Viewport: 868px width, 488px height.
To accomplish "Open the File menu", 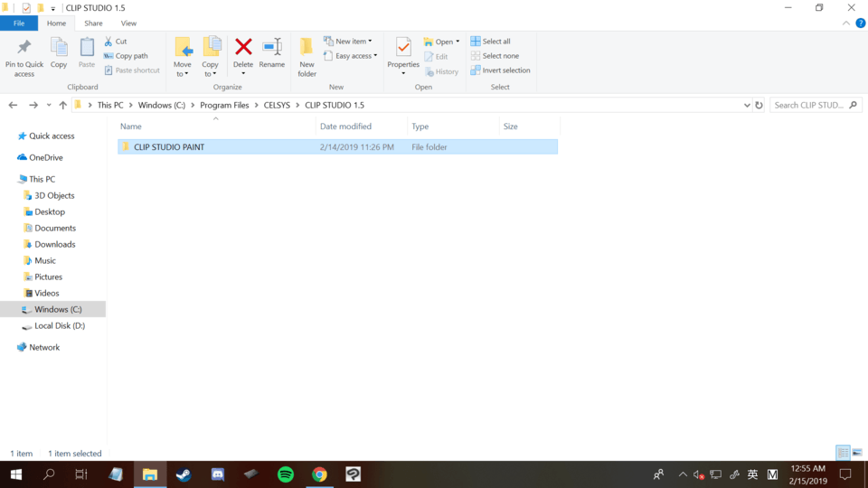I will pos(19,23).
